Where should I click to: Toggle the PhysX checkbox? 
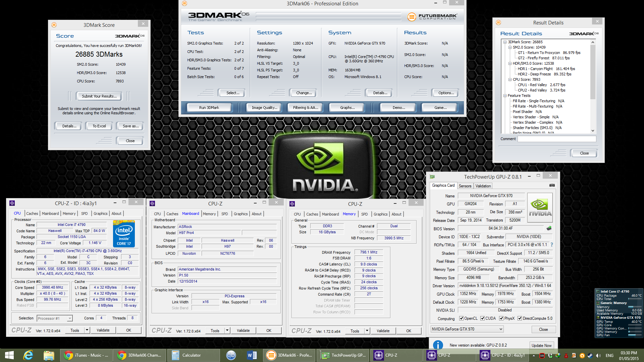point(501,318)
